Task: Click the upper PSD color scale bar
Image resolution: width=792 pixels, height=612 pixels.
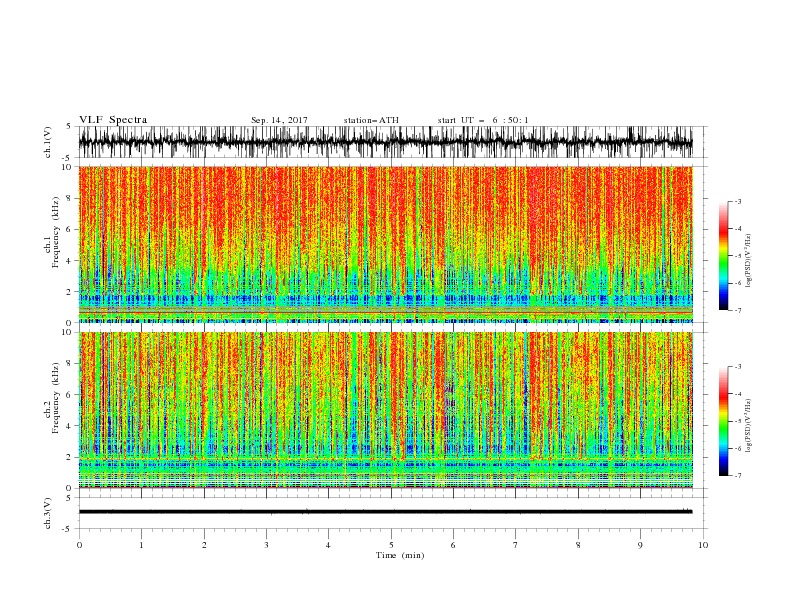Action: 723,256
